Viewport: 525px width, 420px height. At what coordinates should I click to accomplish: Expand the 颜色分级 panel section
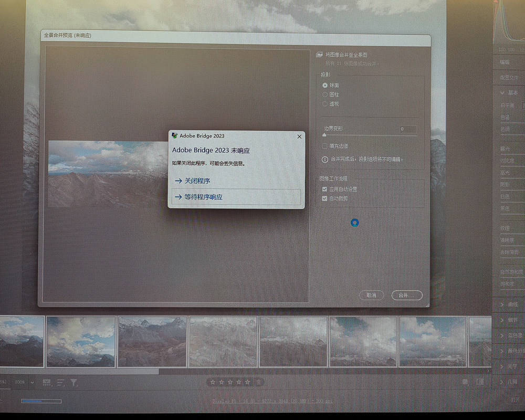(502, 351)
